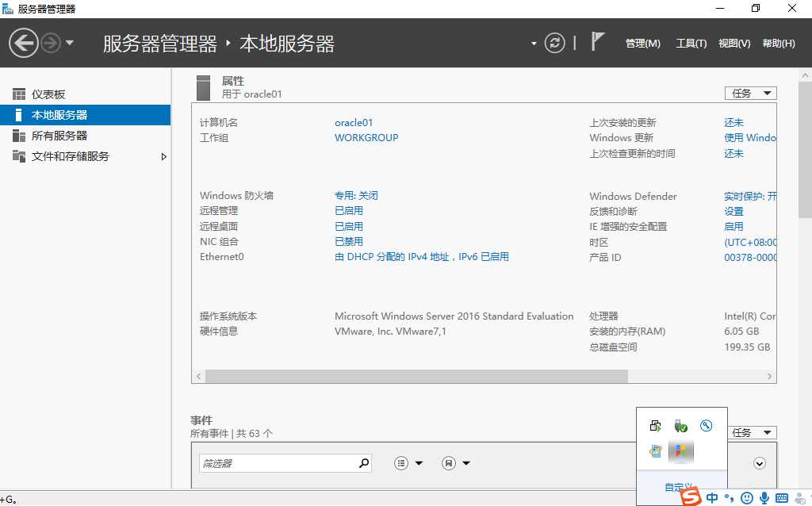Click the Windows 更新 setting link
The height and width of the screenshot is (506, 812).
[750, 138]
